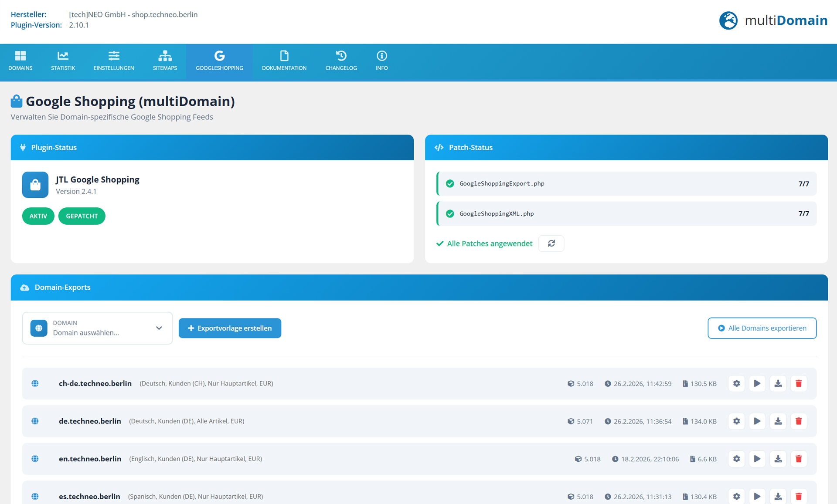Open the Statistik tab

click(x=63, y=61)
